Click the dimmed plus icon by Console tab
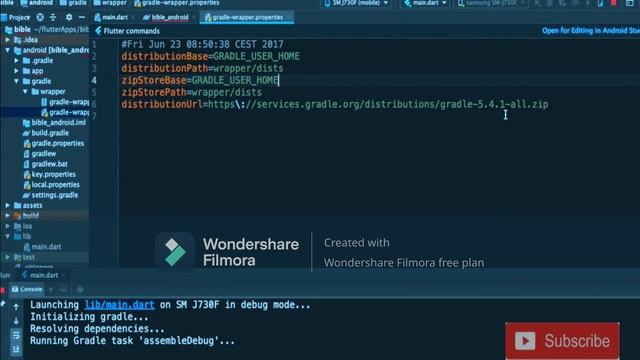 [51, 289]
